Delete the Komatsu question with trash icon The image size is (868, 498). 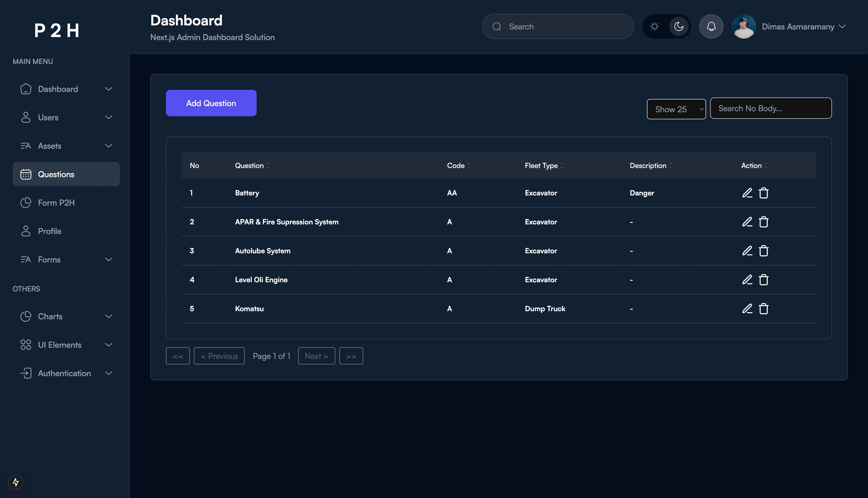763,308
